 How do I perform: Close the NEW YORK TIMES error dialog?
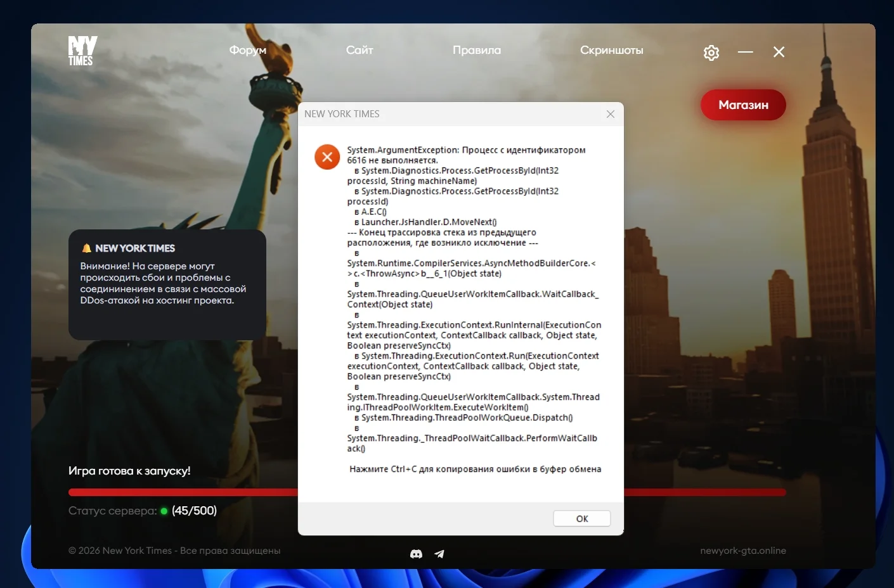(x=611, y=114)
